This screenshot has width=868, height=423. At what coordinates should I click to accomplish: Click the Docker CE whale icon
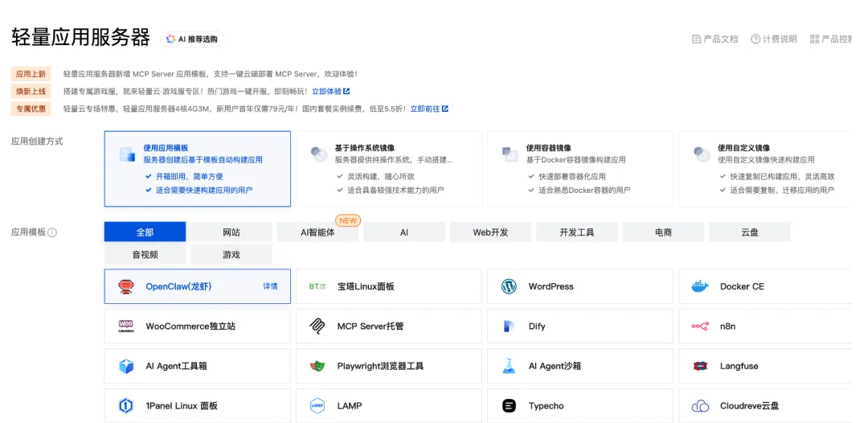coord(700,286)
